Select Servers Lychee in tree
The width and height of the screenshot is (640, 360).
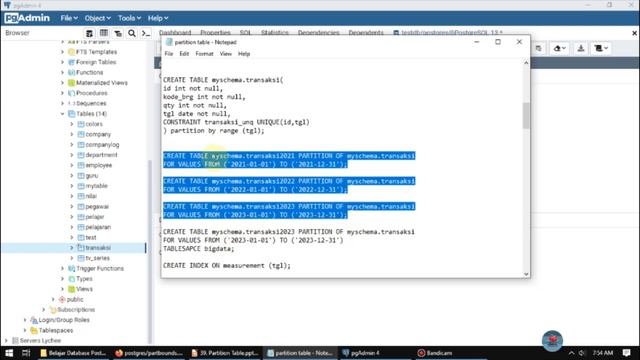click(40, 340)
